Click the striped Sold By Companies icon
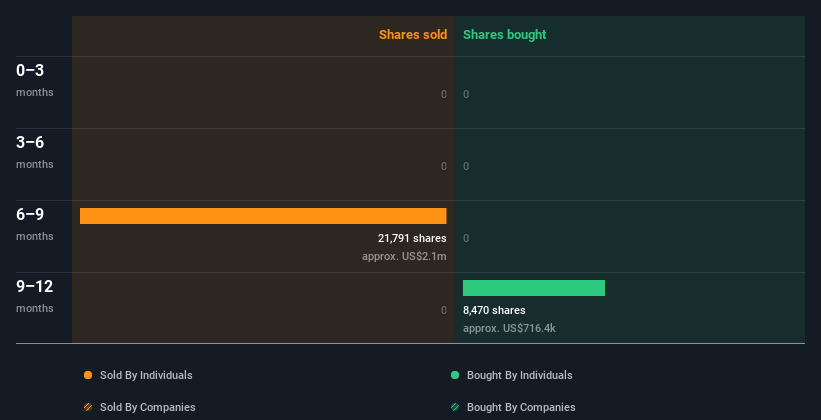The height and width of the screenshot is (420, 821). click(x=88, y=407)
